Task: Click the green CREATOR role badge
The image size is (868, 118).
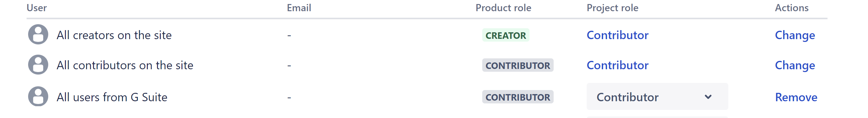Action: click(x=505, y=35)
